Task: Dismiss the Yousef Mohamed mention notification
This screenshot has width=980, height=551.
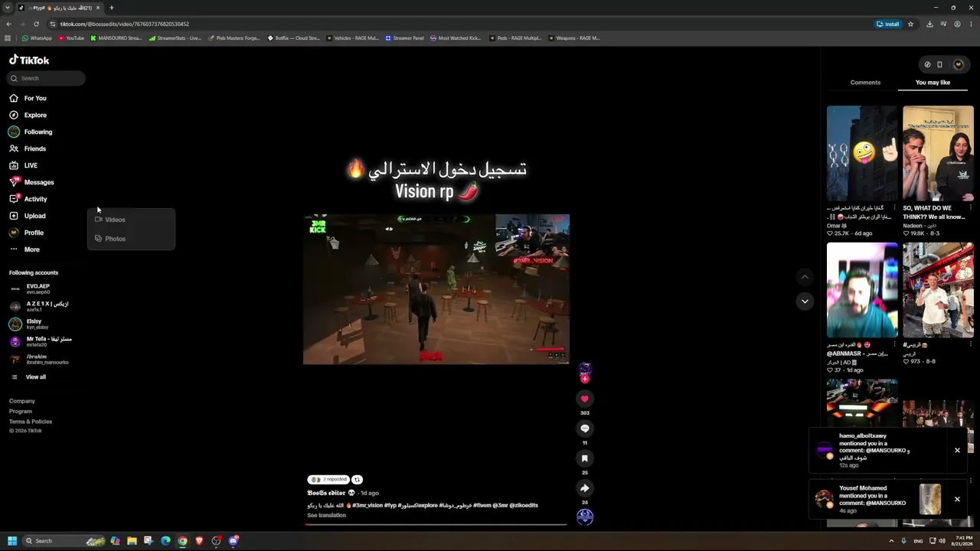Action: tap(957, 499)
